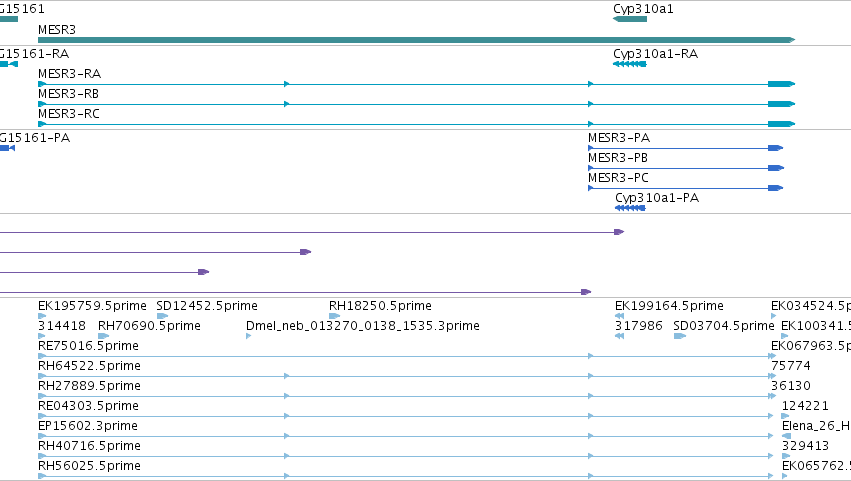Screen dimensions: 851x481
Task: Click feature 36130
Action: [x=773, y=396]
